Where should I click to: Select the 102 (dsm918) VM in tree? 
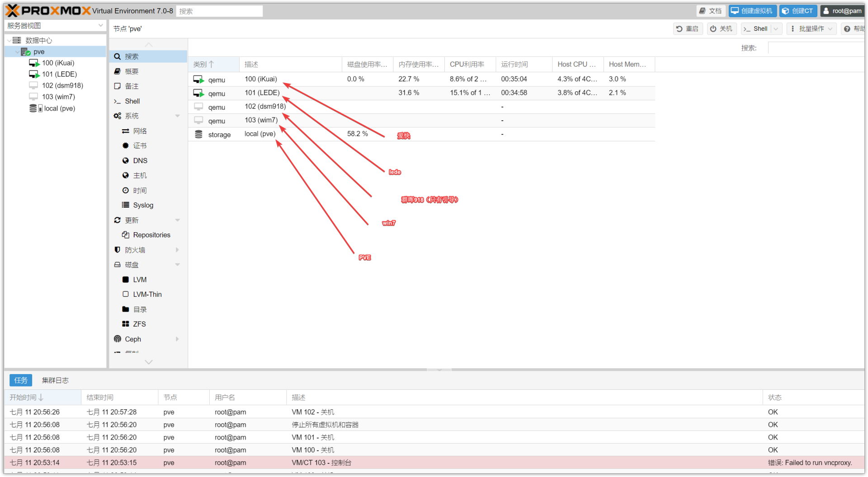pos(62,85)
